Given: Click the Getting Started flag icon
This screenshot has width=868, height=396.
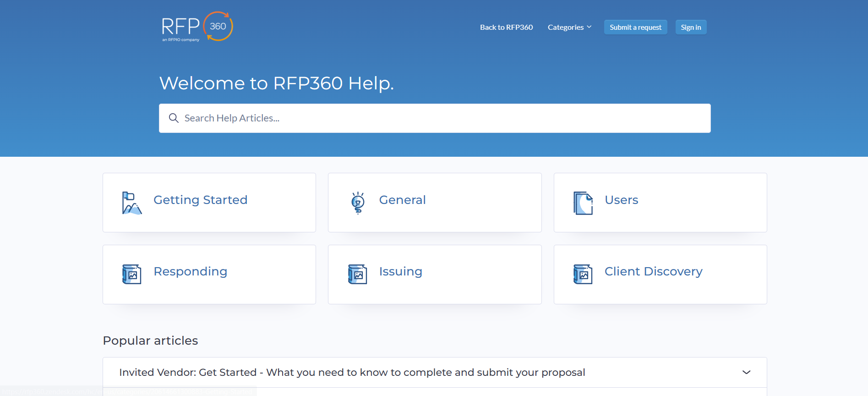Looking at the screenshot, I should click(132, 203).
